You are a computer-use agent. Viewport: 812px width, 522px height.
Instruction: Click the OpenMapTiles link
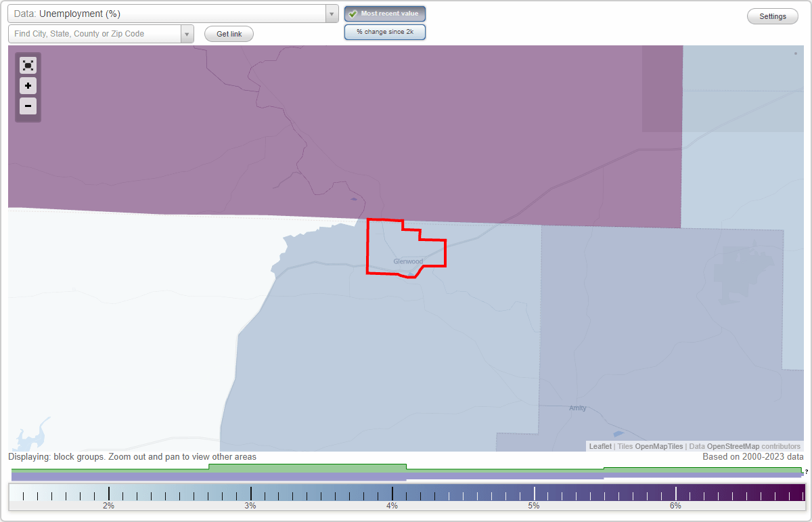tap(659, 446)
